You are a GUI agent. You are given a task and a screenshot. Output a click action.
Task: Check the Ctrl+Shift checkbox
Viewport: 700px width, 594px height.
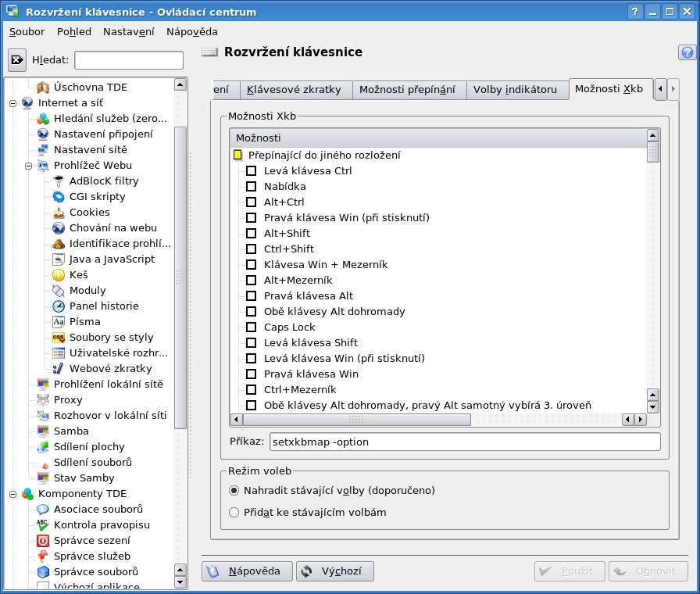[252, 249]
